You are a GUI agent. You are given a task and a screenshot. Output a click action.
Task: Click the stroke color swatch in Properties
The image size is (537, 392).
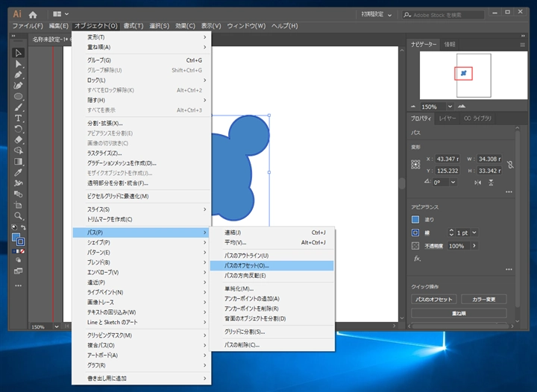point(415,233)
